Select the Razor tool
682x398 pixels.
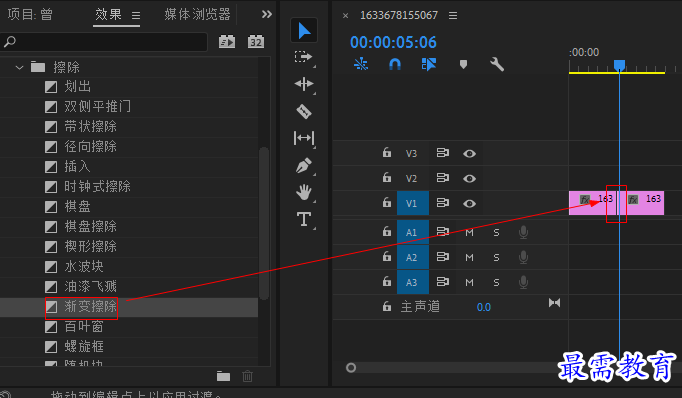pyautogui.click(x=304, y=111)
